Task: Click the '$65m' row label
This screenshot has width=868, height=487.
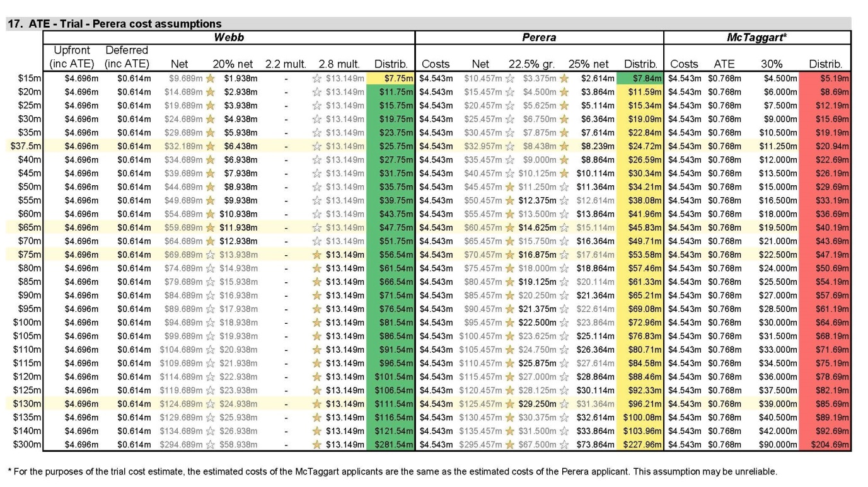Action: (30, 228)
